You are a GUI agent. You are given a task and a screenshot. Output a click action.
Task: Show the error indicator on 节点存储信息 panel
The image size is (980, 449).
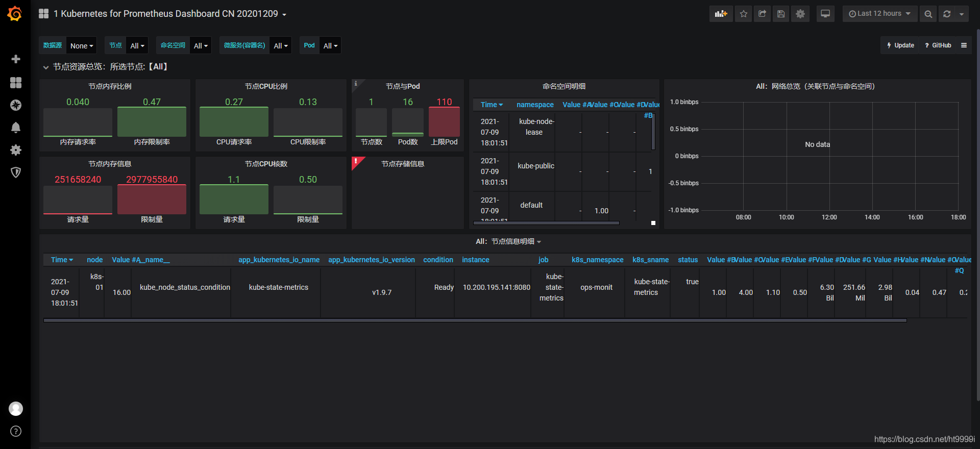(356, 161)
